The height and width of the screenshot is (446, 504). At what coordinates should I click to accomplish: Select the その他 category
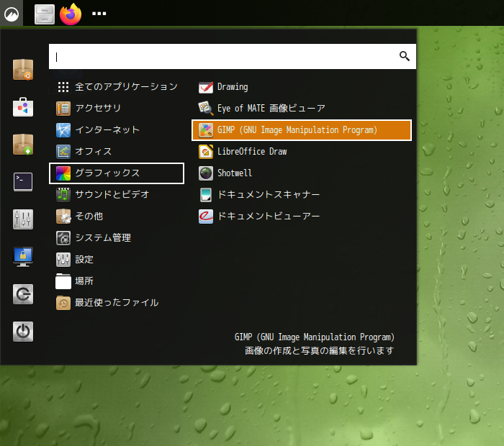pos(117,216)
